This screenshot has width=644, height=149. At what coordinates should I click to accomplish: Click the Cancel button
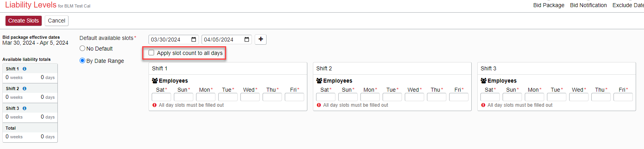click(57, 21)
